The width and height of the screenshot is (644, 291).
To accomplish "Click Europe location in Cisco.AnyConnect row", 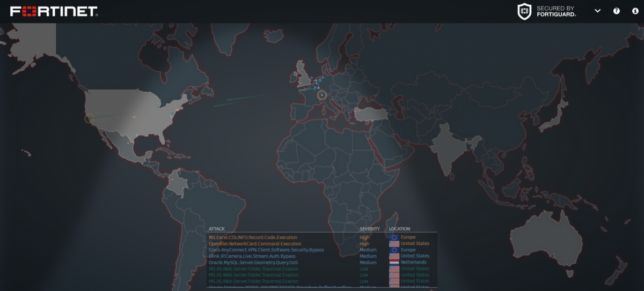I will [408, 250].
